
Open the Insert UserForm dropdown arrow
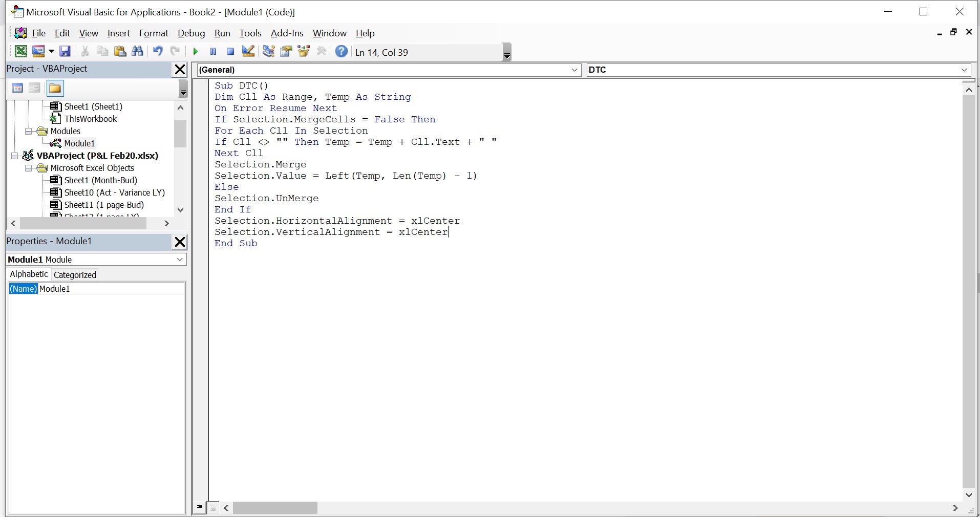coord(51,51)
